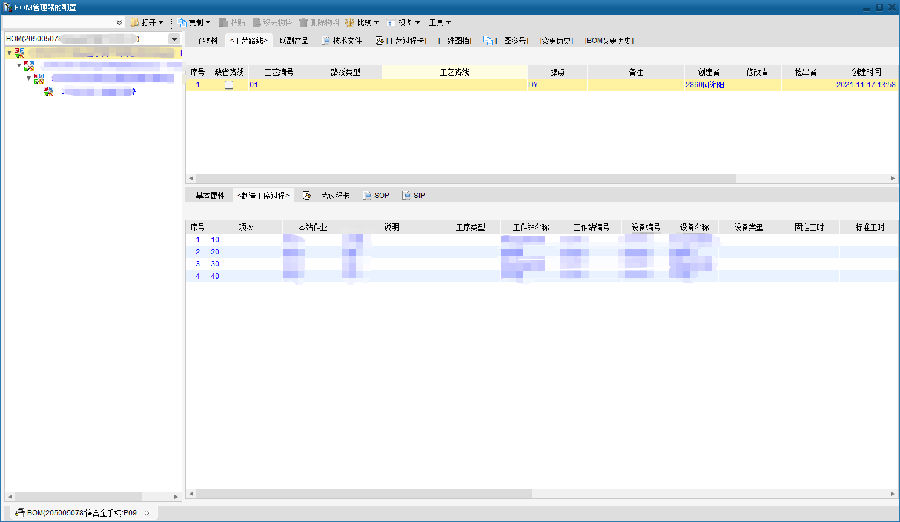Click the greyed paste icon after 复制
This screenshot has width=900, height=522.
pos(223,22)
